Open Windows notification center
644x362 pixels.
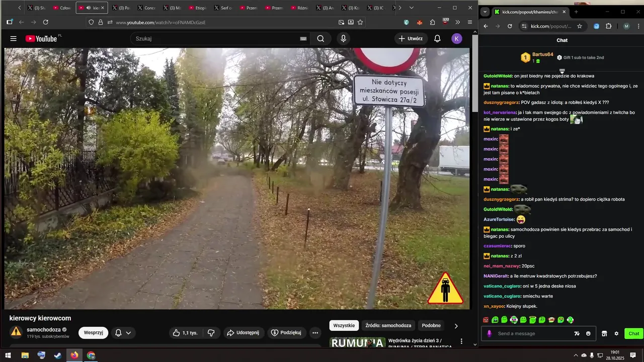(x=633, y=355)
